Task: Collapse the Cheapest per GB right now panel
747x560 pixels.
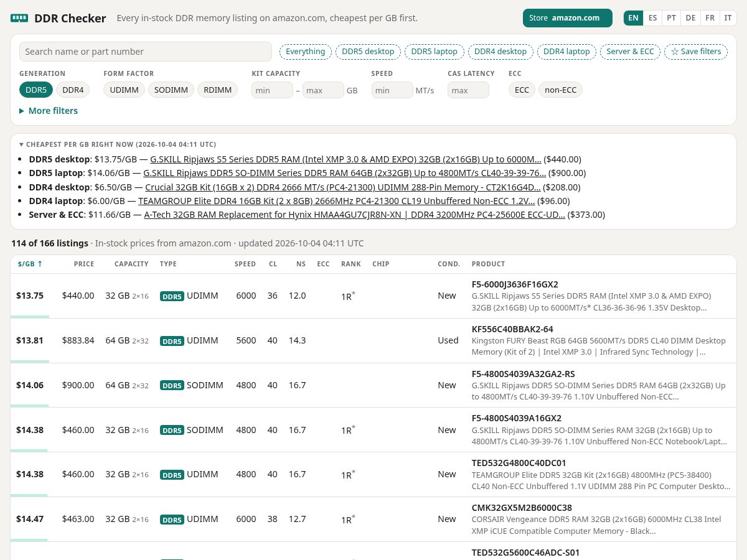Action: pyautogui.click(x=118, y=144)
